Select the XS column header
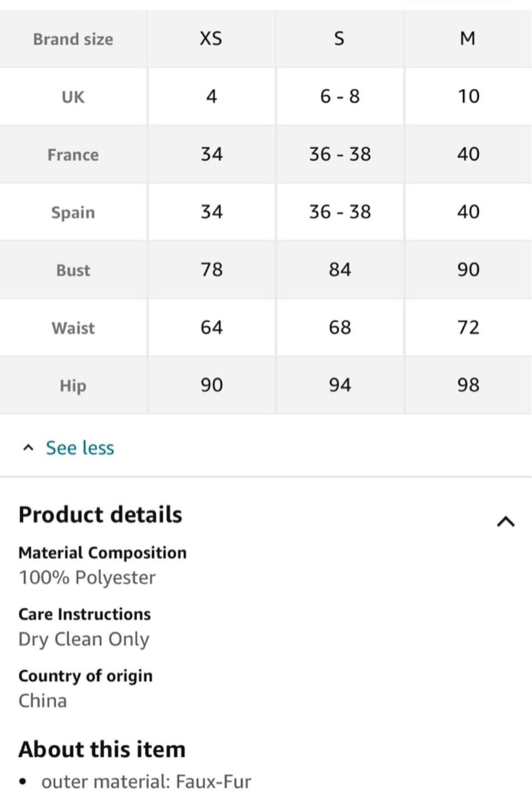 click(x=211, y=39)
